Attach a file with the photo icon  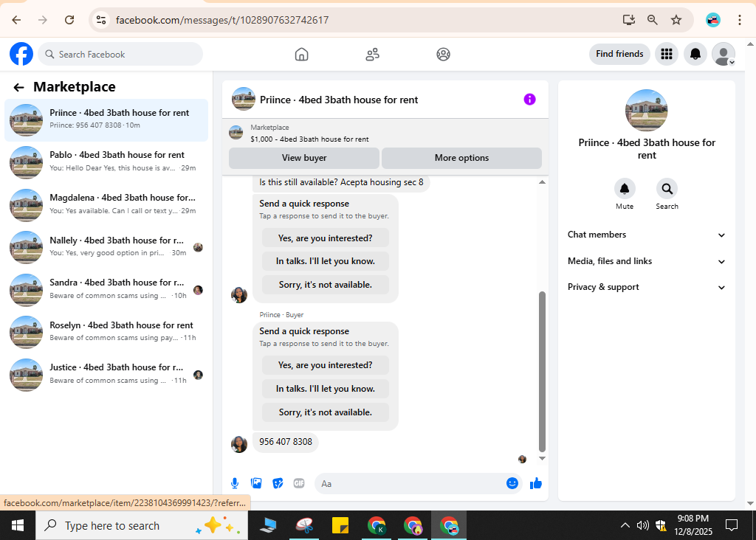pyautogui.click(x=256, y=483)
